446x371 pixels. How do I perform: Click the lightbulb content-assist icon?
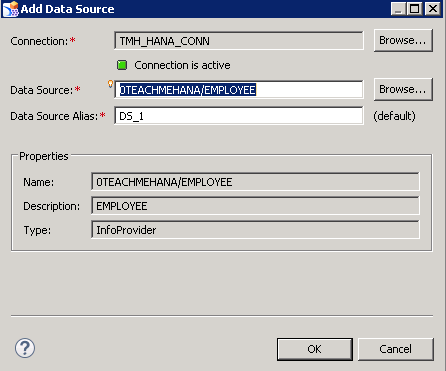pyautogui.click(x=110, y=84)
